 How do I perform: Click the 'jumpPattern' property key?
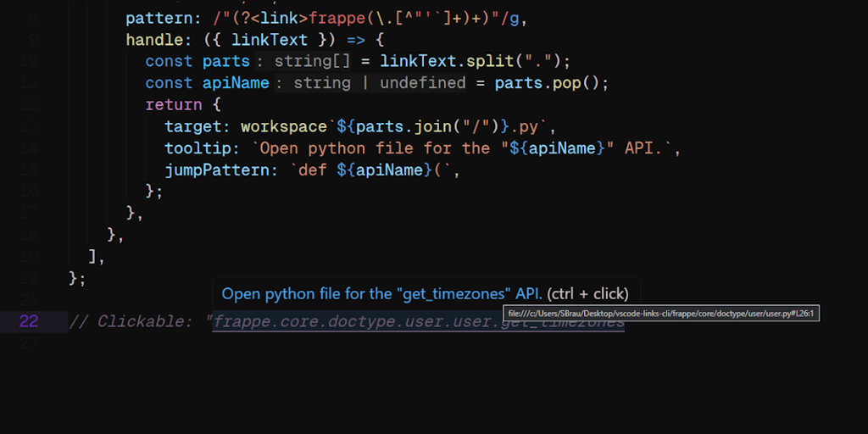point(217,170)
